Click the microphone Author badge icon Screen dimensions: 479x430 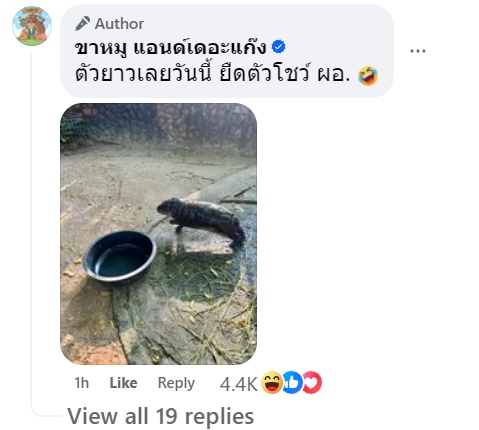(x=82, y=24)
